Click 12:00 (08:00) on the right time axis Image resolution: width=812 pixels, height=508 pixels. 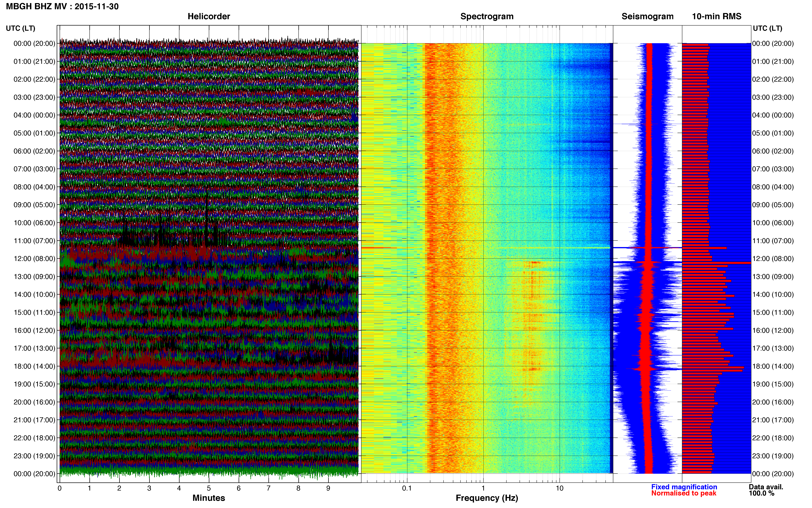tap(773, 259)
